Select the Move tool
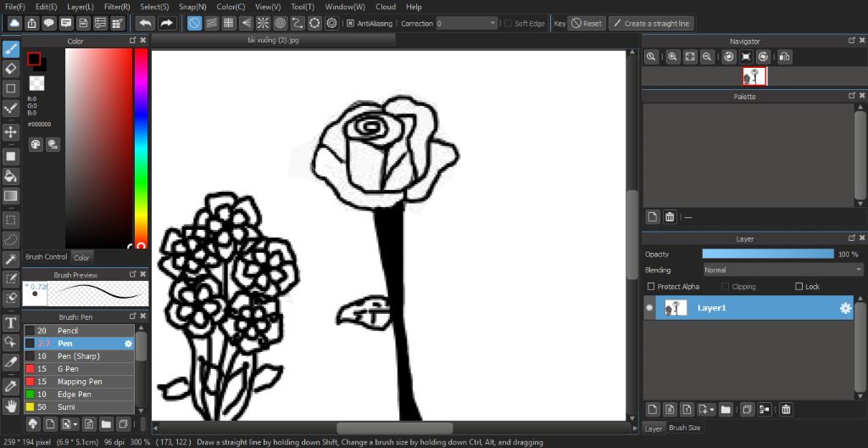This screenshot has height=448, width=868. (10, 132)
